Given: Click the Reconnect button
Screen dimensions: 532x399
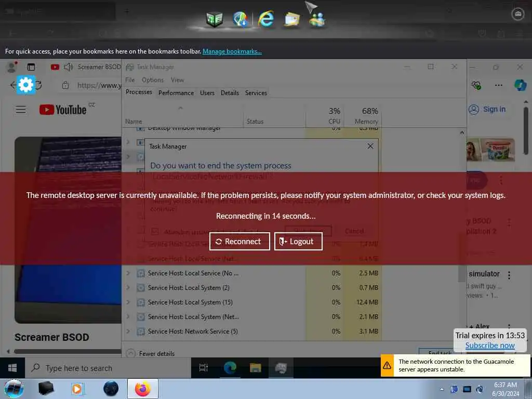Looking at the screenshot, I should [240, 241].
